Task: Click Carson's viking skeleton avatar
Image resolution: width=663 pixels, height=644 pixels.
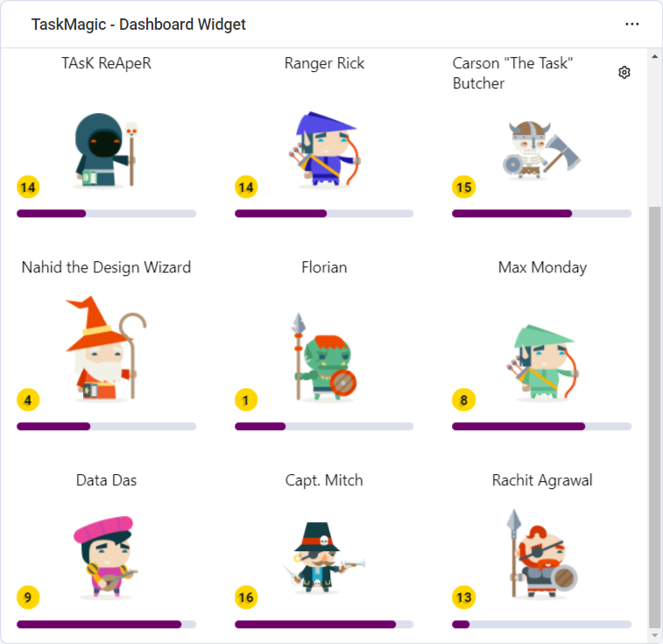Action: (541, 150)
